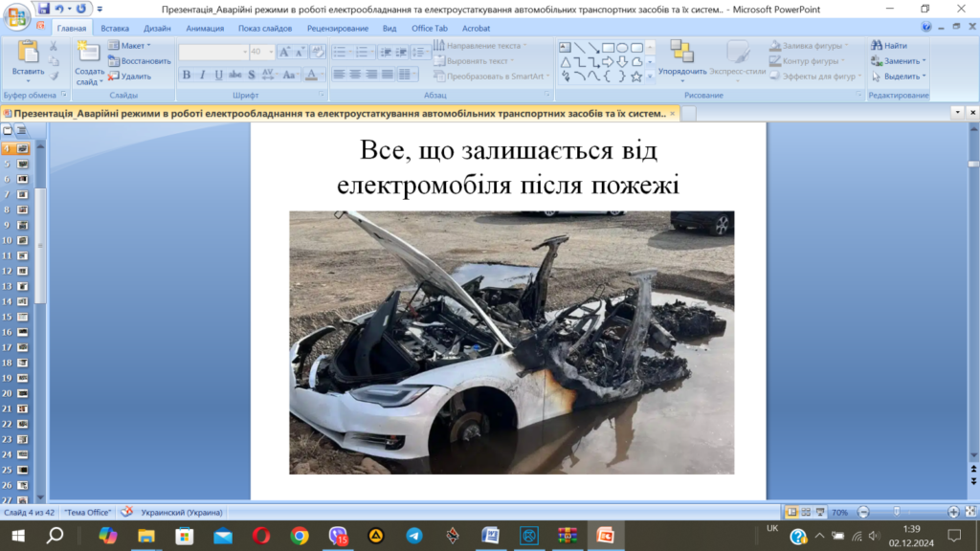This screenshot has height=551, width=980.
Task: Click the Украинский (Украина) language indicator
Action: 181,513
